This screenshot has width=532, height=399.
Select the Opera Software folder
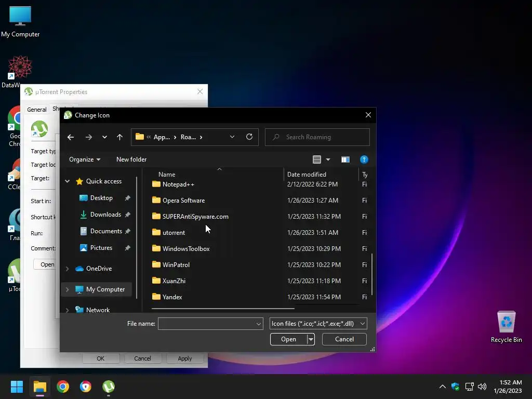pos(183,201)
